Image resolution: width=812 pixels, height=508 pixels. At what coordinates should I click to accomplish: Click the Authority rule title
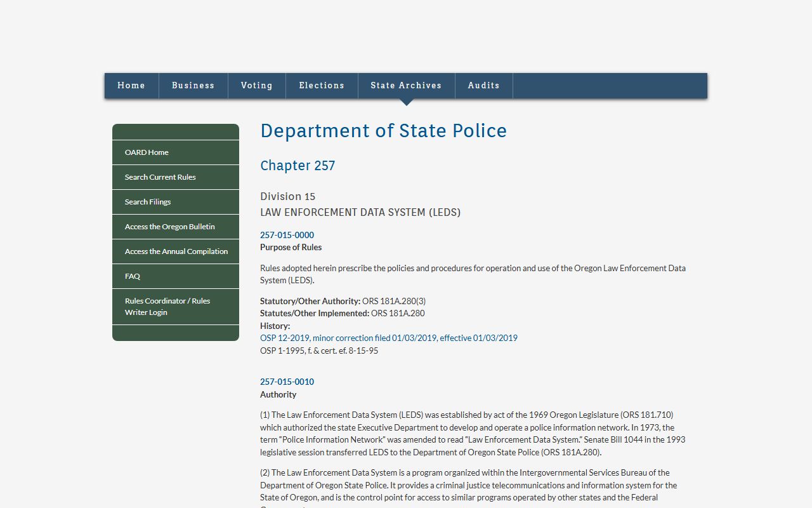click(x=278, y=394)
